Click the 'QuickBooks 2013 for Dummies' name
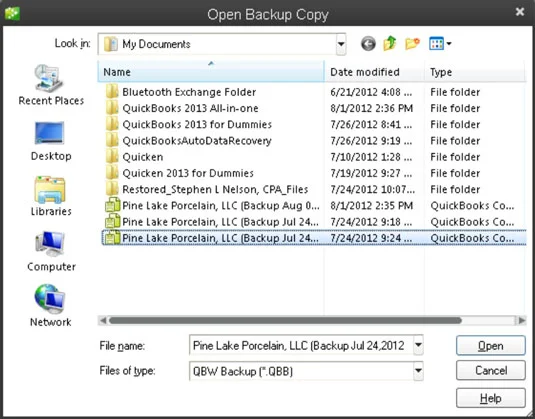 [x=197, y=125]
